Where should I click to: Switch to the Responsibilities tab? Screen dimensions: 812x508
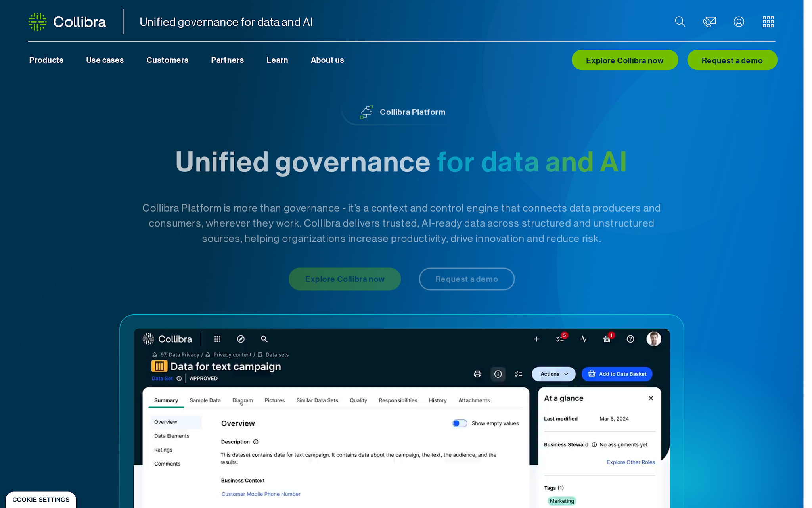pyautogui.click(x=398, y=400)
